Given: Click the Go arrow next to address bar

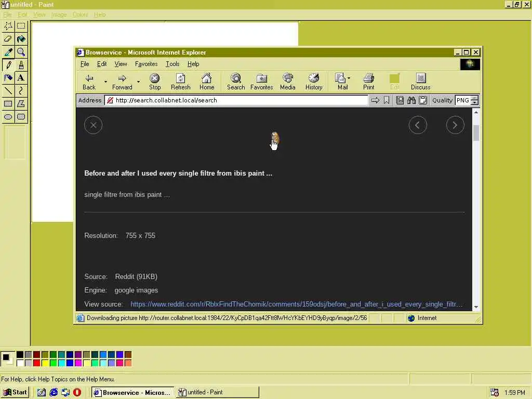Looking at the screenshot, I should pyautogui.click(x=375, y=100).
